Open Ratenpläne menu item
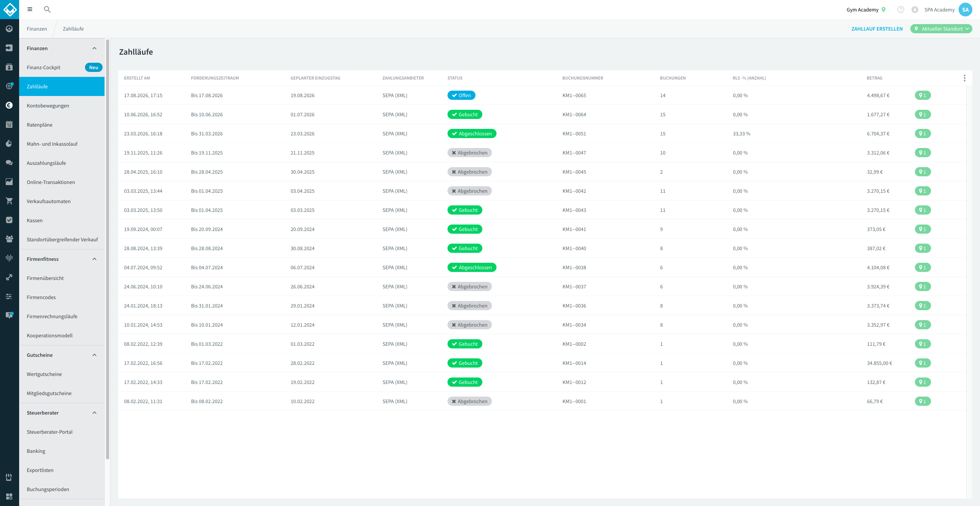The image size is (980, 506). coord(62,125)
